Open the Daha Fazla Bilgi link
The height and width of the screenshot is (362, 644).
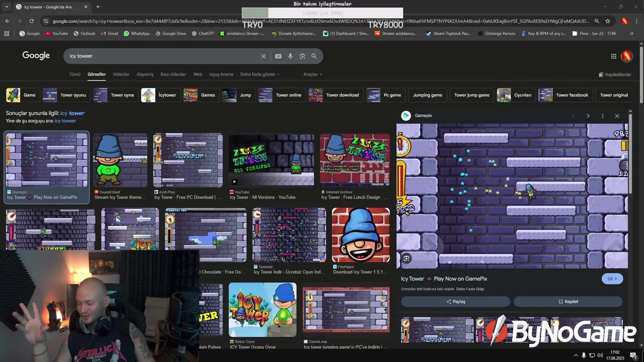[x=470, y=289]
